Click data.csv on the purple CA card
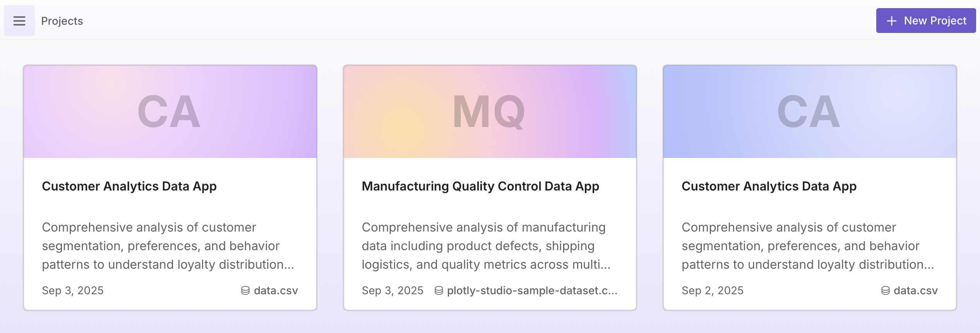Screen dimensions: 980x333 click(x=276, y=290)
